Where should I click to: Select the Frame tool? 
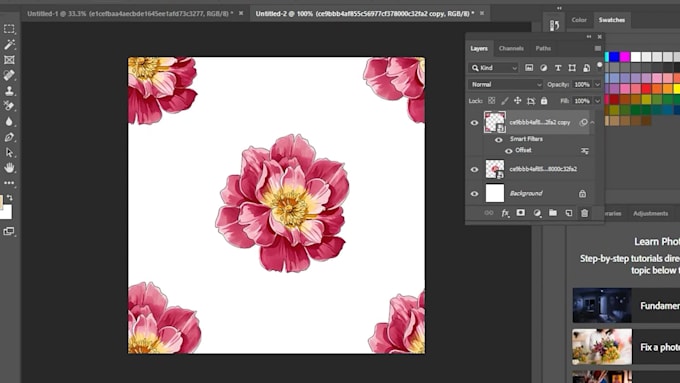(9, 60)
